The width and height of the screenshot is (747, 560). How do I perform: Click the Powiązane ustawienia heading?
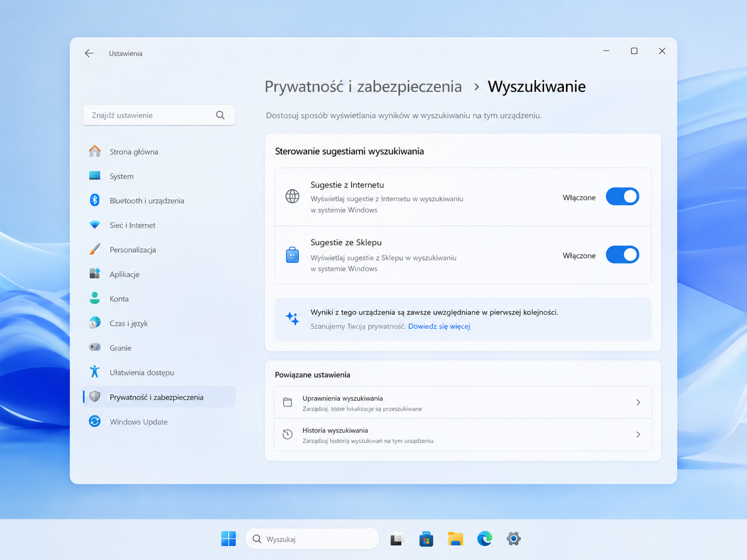[313, 375]
